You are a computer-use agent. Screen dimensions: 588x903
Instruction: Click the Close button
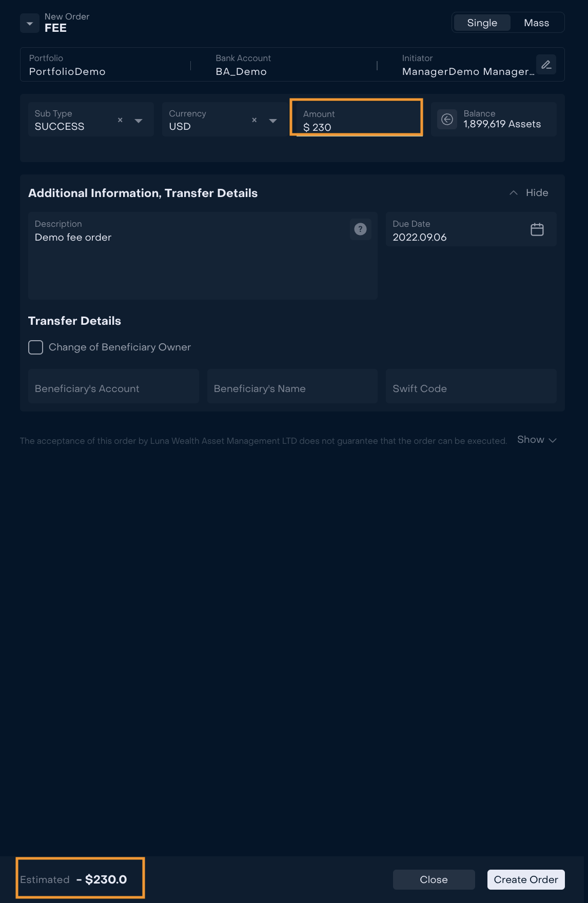pyautogui.click(x=434, y=879)
